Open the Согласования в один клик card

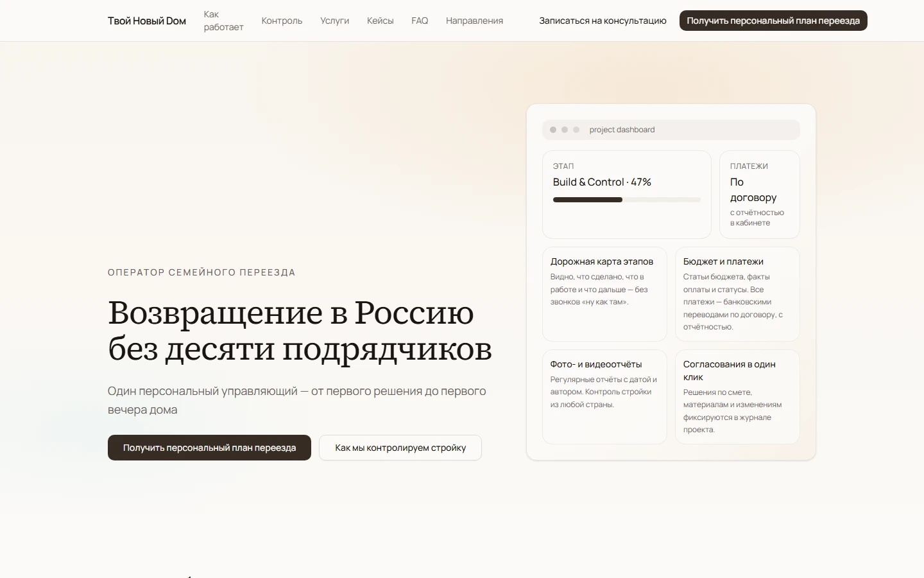(x=737, y=397)
